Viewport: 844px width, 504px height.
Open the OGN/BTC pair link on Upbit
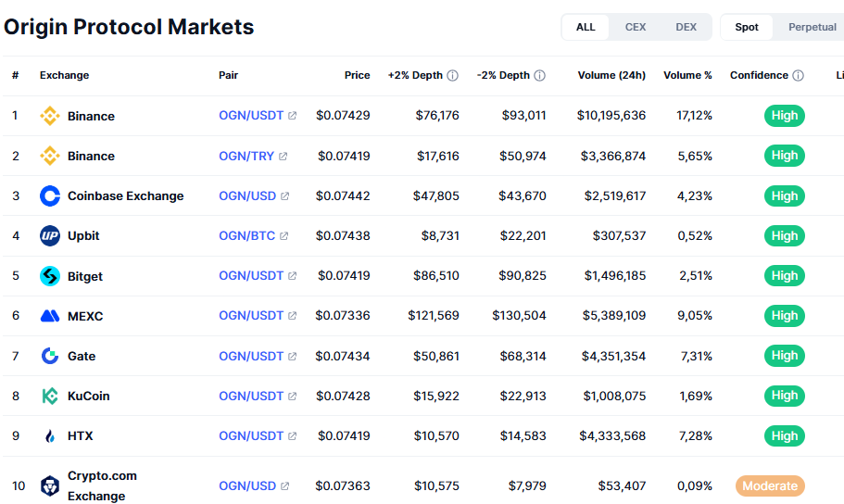click(x=246, y=235)
